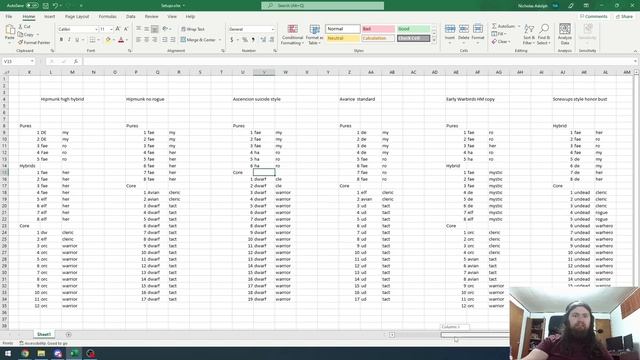This screenshot has height=360, width=640.
Task: Apply Accounting Number Format dollar icon
Action: click(x=232, y=40)
